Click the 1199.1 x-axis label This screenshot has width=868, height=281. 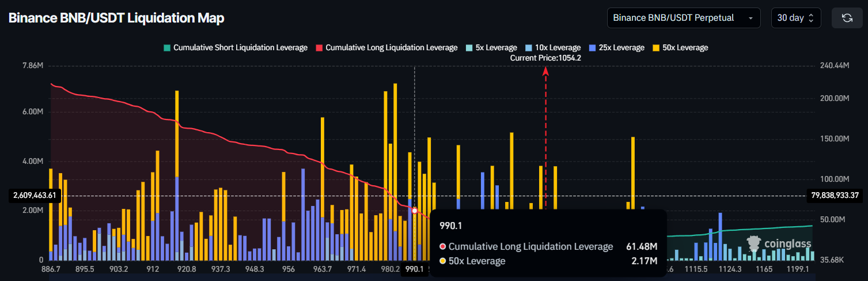(798, 269)
